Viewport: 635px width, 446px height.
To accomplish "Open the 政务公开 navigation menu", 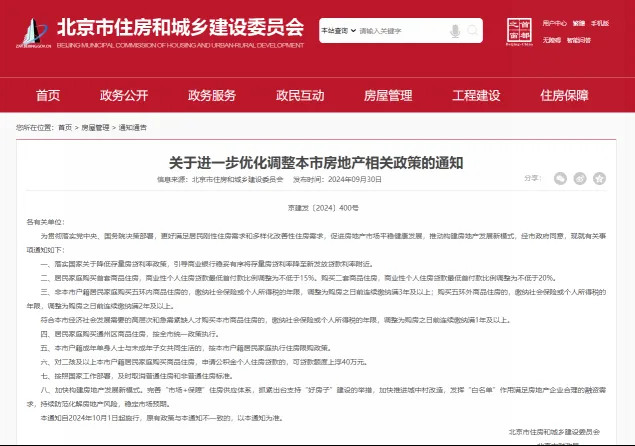I will (x=124, y=95).
